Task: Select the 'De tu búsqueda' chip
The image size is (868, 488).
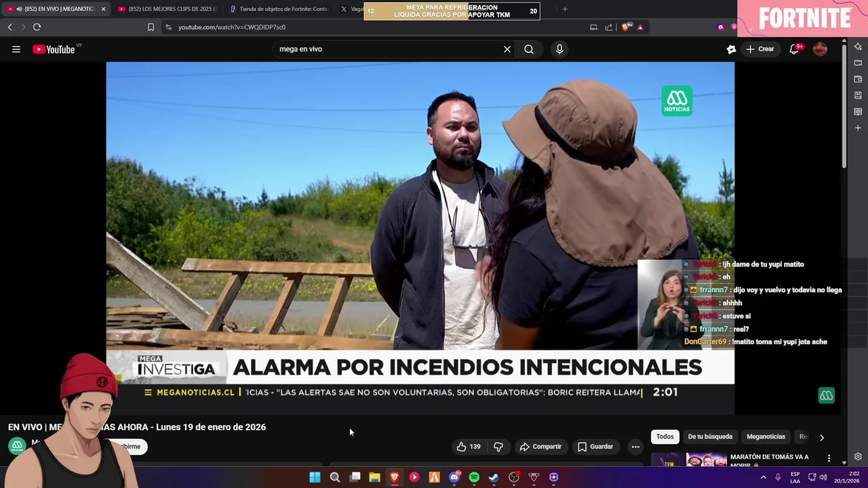Action: (710, 437)
